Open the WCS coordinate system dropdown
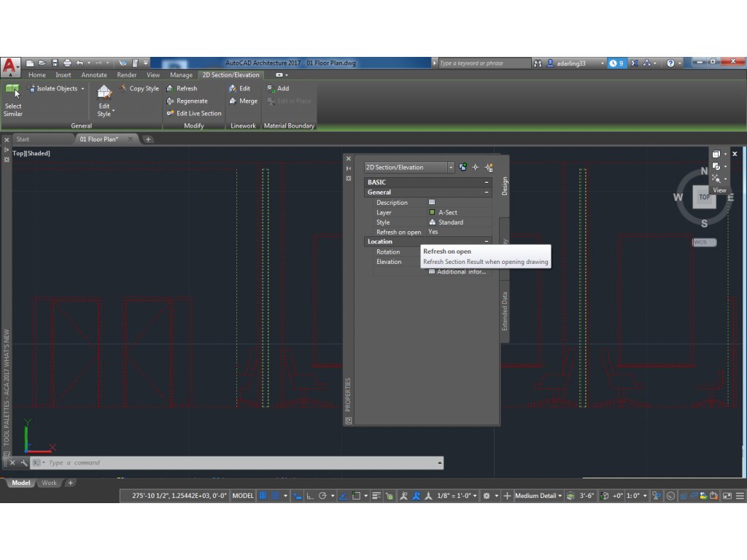Viewport: 747px width, 560px height. 704,242
